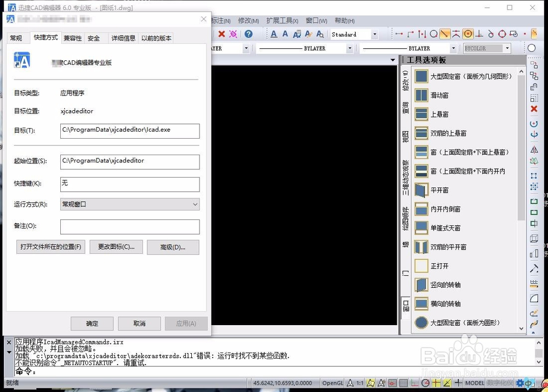Image resolution: width=548 pixels, height=392 pixels.
Task: Click the magenta purge icon in toolbar
Action: [x=233, y=34]
